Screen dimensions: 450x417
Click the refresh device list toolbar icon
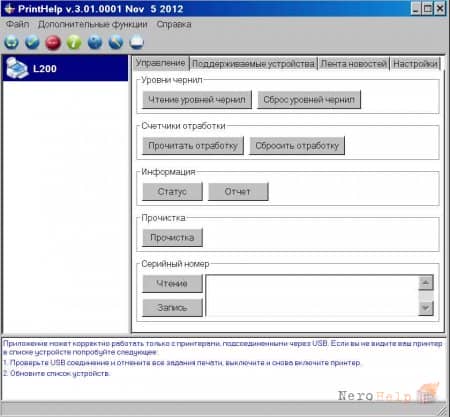point(11,42)
